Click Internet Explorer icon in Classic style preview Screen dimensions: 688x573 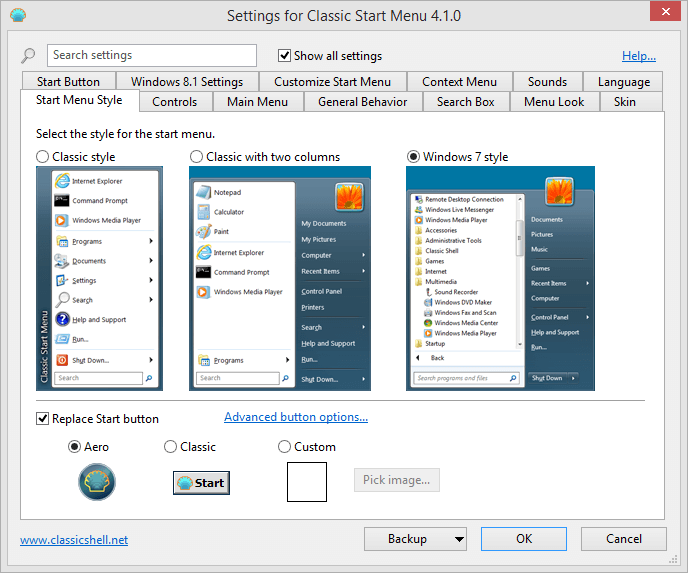tap(62, 181)
